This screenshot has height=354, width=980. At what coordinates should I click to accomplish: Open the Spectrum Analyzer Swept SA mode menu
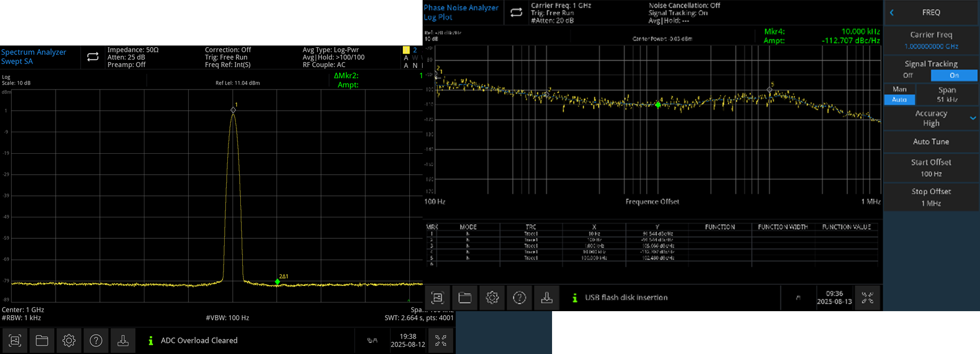tap(34, 57)
